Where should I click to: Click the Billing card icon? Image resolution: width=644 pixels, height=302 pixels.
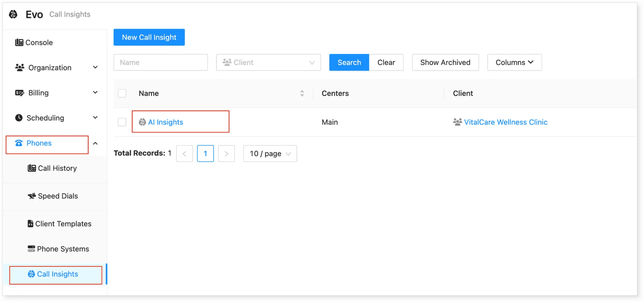[x=19, y=93]
